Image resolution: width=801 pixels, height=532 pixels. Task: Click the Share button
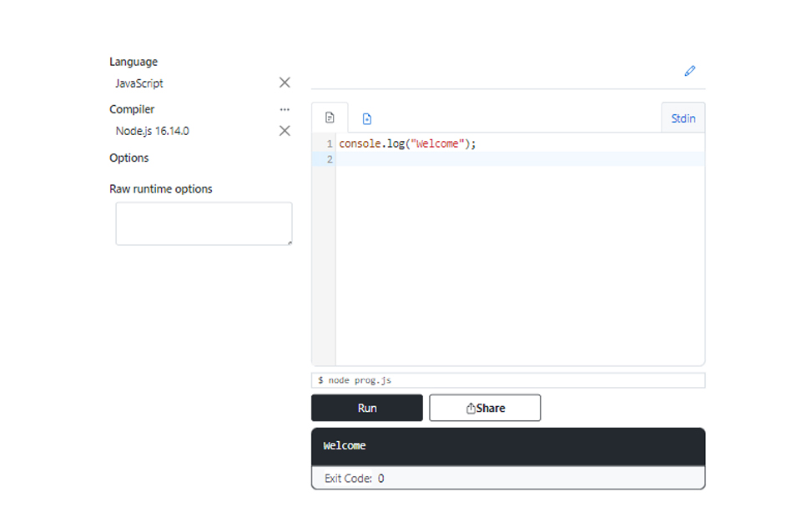(485, 408)
